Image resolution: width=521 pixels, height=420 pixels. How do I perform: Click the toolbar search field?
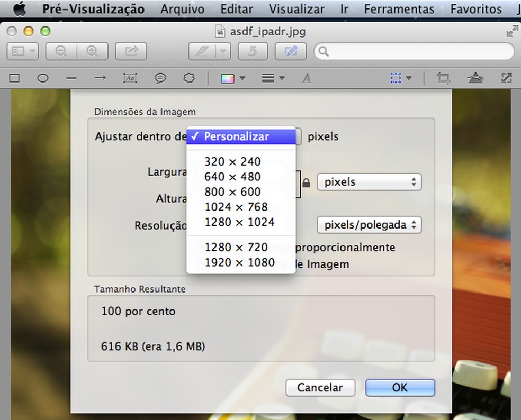(x=414, y=51)
